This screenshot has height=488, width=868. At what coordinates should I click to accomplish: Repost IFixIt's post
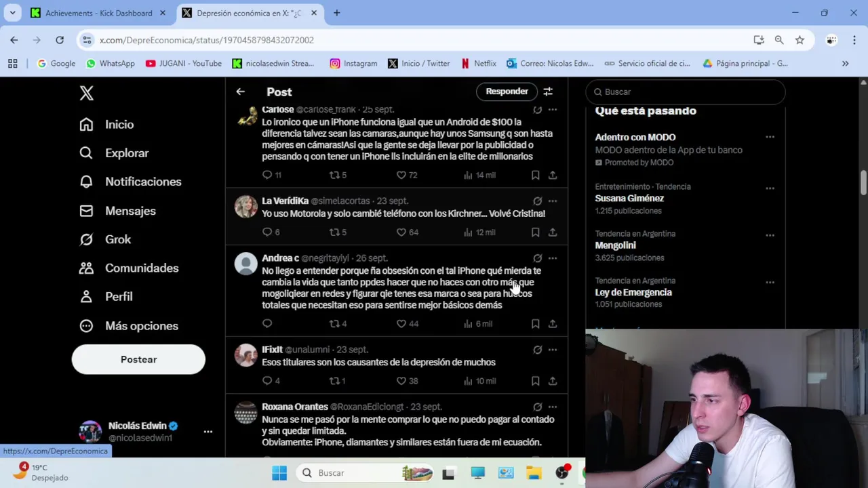coord(338,381)
